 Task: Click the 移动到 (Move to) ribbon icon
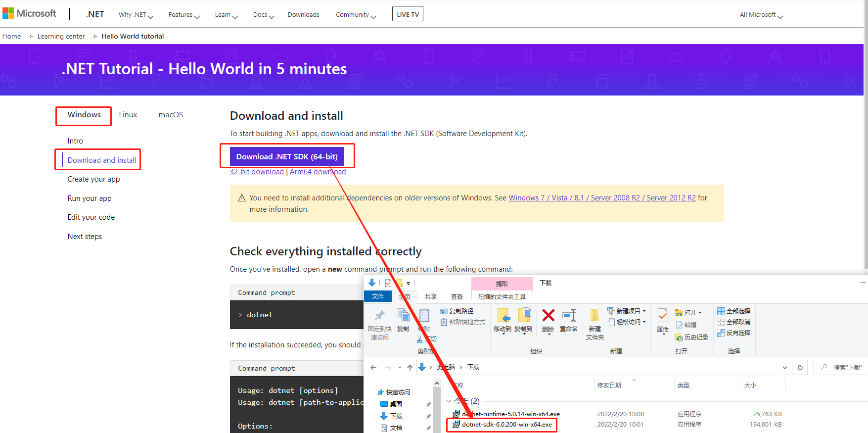[503, 315]
